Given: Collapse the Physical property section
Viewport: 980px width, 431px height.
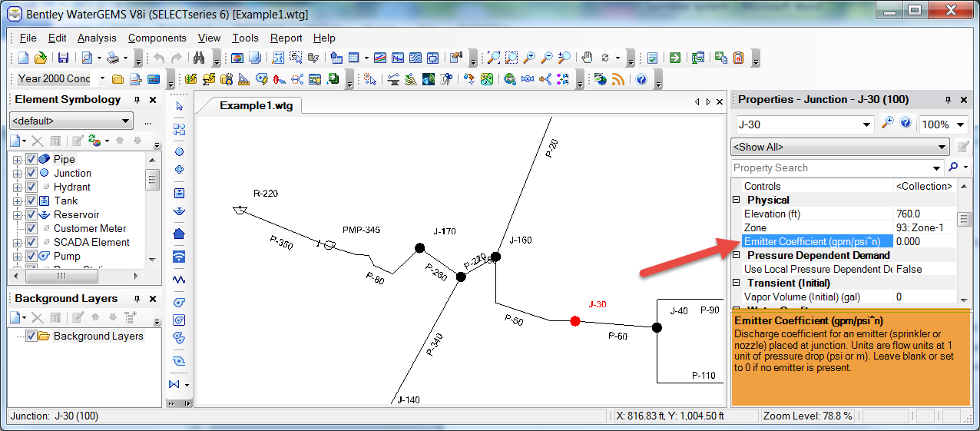Looking at the screenshot, I should coord(736,200).
